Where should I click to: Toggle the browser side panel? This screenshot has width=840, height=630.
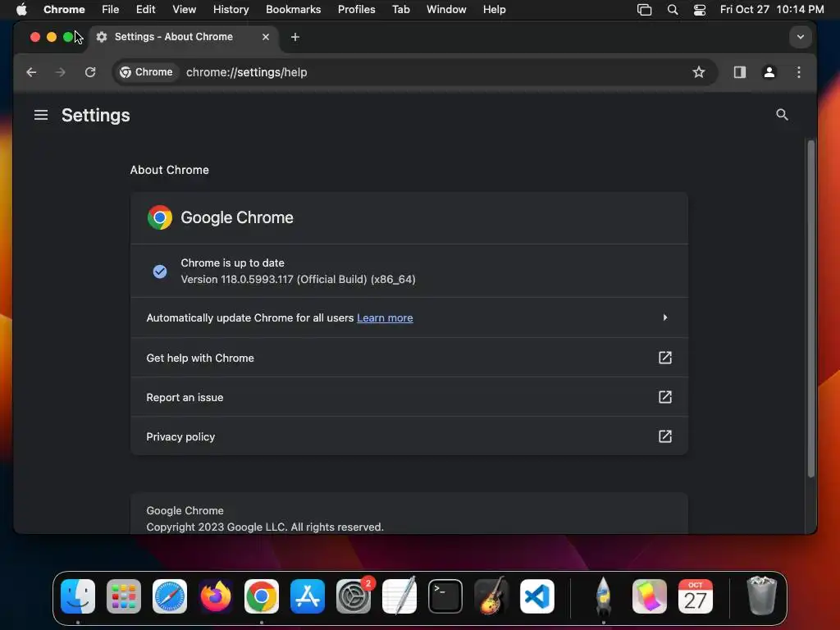740,72
